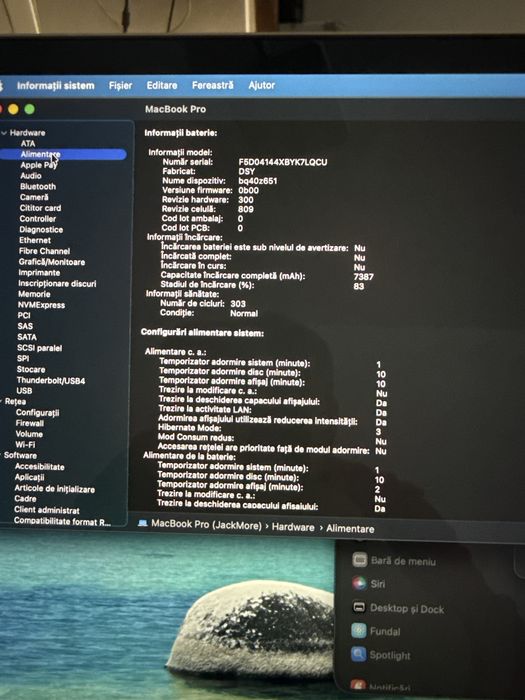Select Configurații under Rețea
The width and height of the screenshot is (525, 700).
[x=38, y=413]
